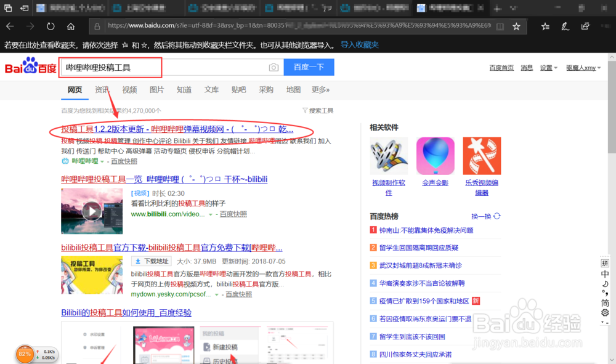Open hot item 钟南山:不能靠集体免疫解决问题

click(426, 230)
